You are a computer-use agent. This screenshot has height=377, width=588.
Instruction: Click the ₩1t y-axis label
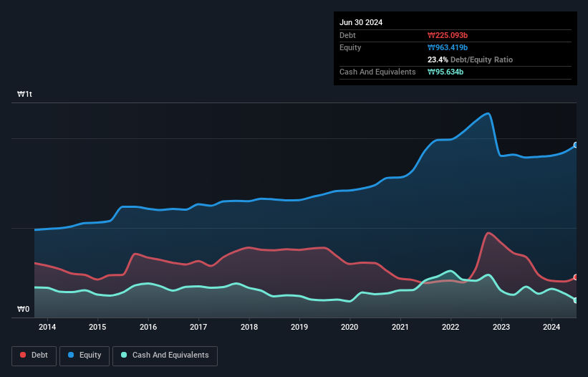(x=25, y=94)
